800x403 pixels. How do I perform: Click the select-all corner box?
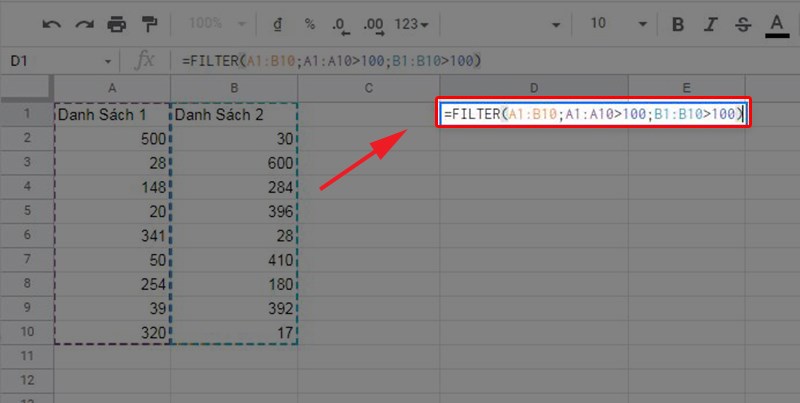click(x=27, y=88)
